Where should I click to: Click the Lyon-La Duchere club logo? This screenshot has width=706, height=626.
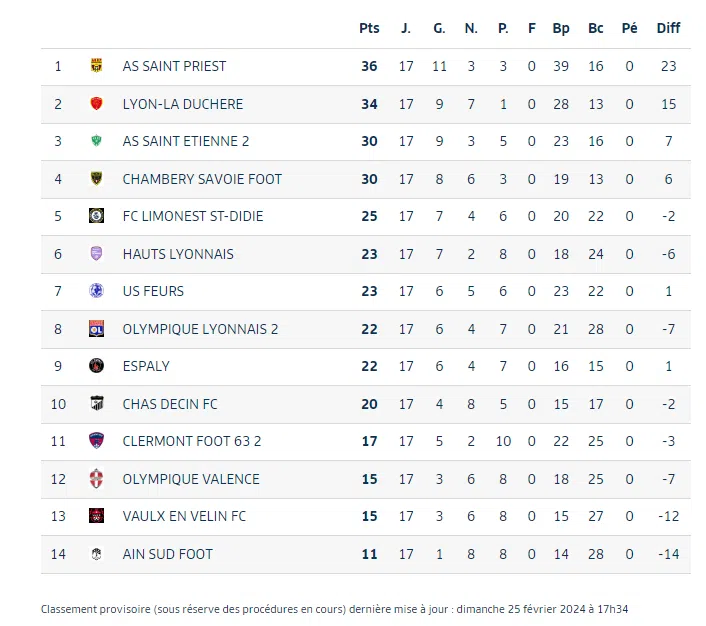97,104
